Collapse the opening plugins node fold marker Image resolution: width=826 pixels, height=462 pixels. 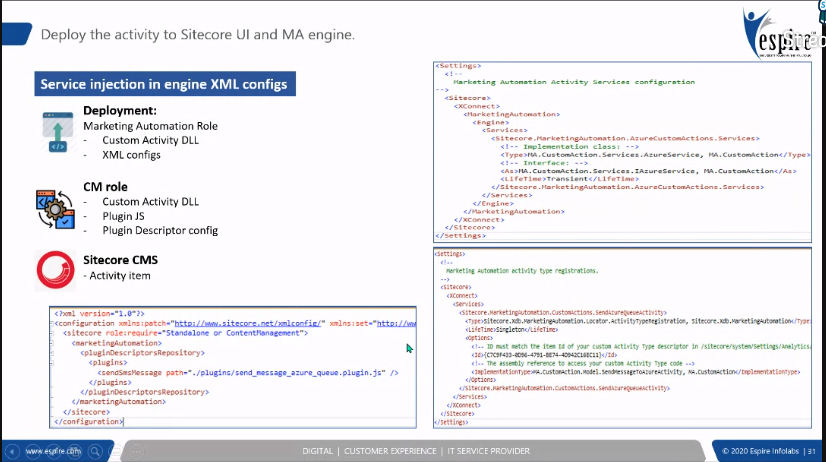52,362
